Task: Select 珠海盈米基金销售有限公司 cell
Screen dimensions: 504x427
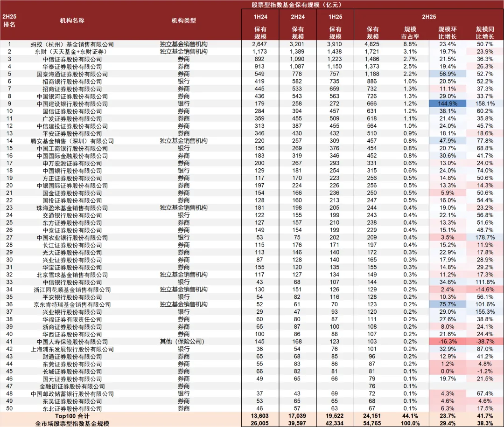Action: click(72, 208)
